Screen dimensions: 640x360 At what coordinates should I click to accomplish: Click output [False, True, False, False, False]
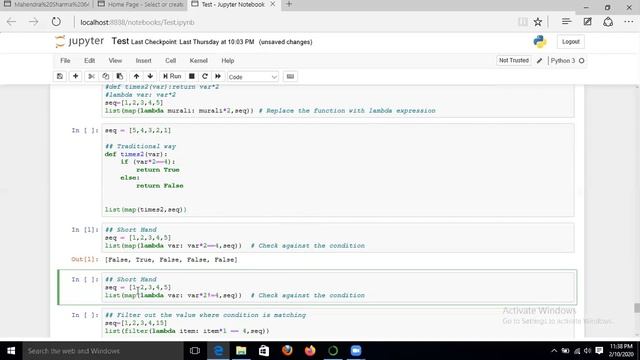171,260
